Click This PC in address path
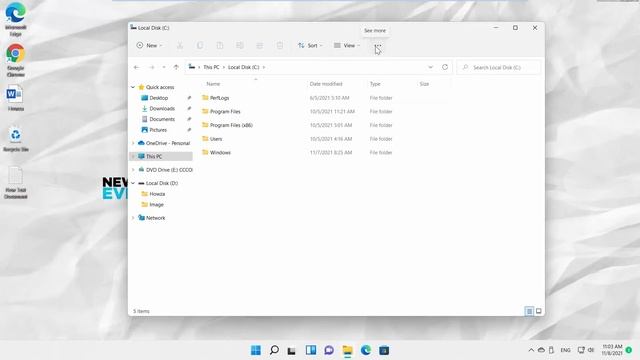This screenshot has width=640, height=360. click(211, 67)
